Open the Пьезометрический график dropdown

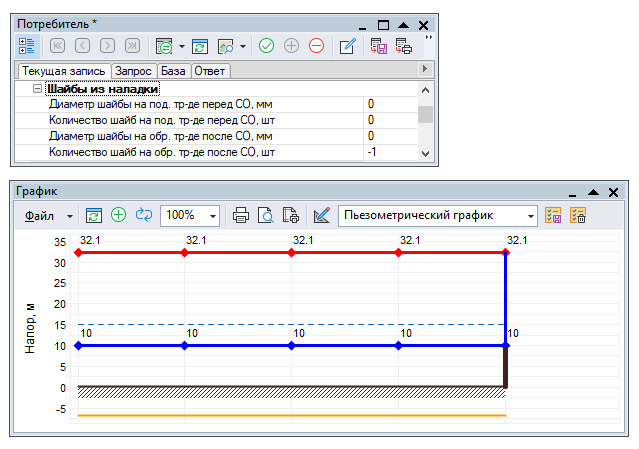530,215
